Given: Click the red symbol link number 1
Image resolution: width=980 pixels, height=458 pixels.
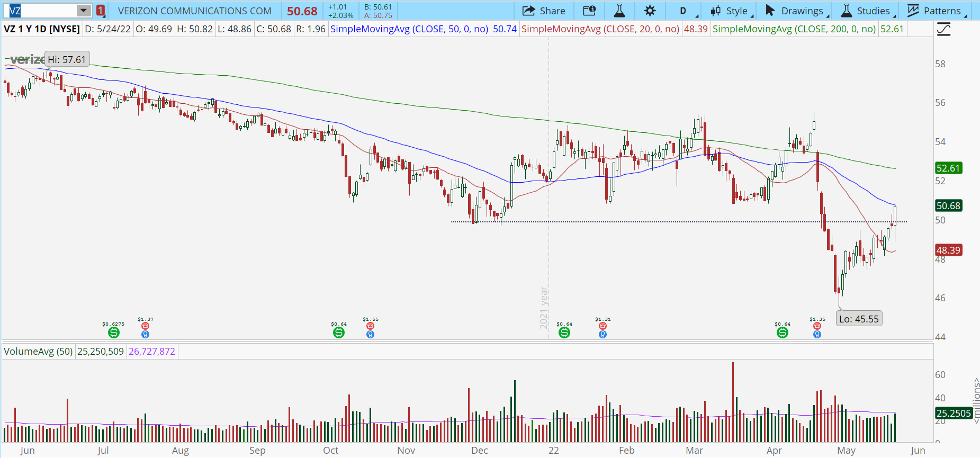Looking at the screenshot, I should click(x=101, y=11).
